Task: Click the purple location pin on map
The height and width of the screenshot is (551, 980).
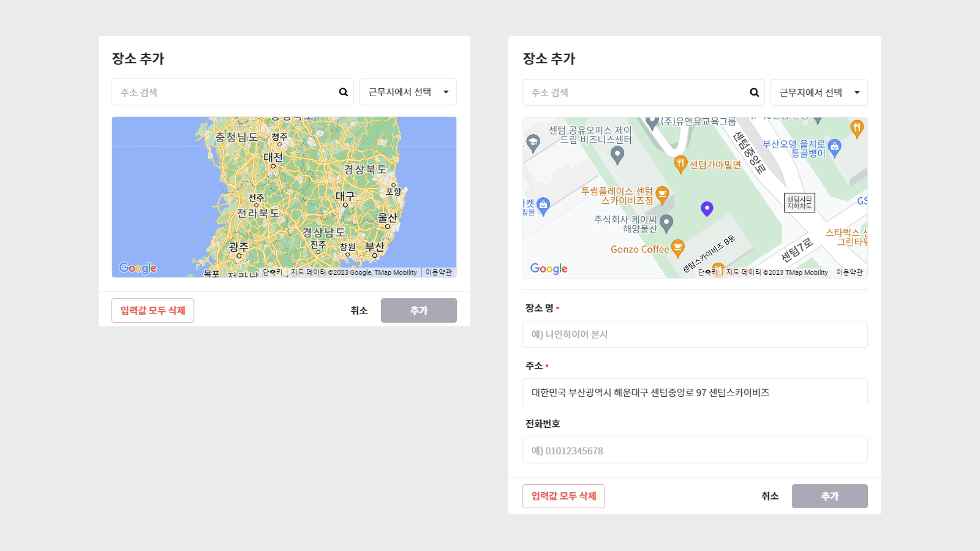Action: (x=707, y=208)
